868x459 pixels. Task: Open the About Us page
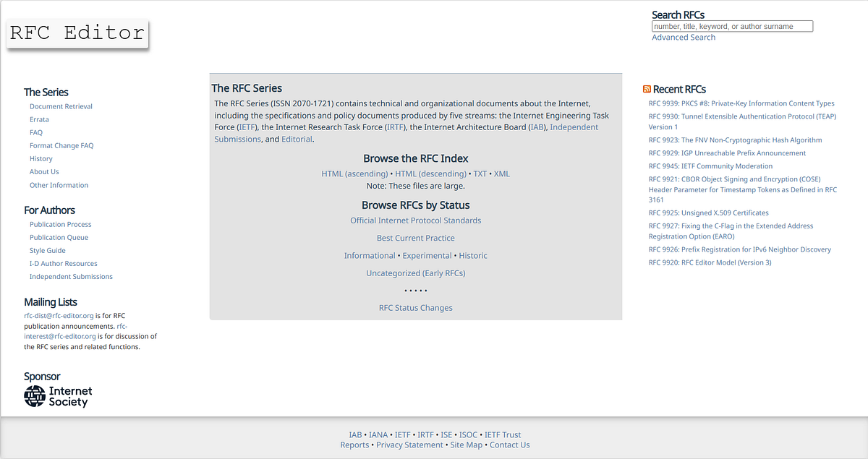click(44, 171)
